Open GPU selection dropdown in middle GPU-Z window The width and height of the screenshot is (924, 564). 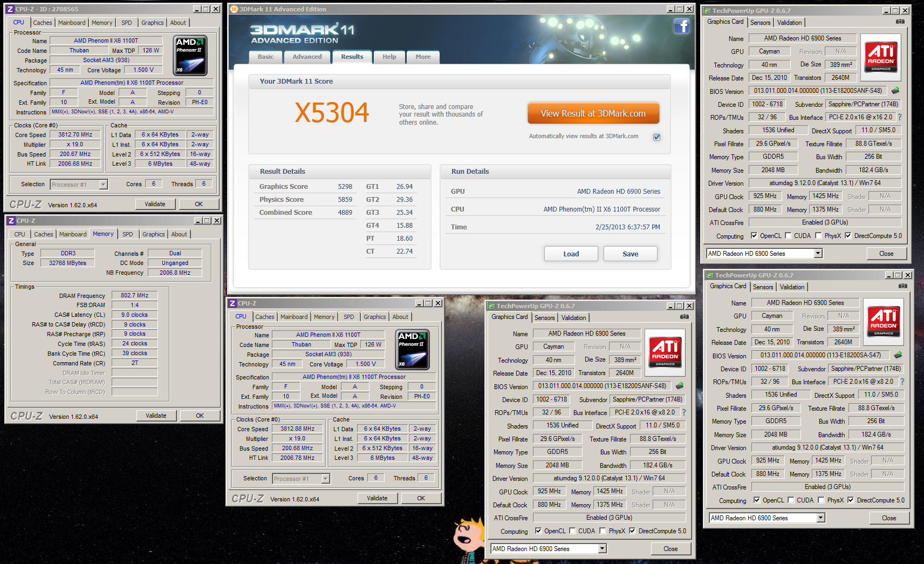(602, 549)
